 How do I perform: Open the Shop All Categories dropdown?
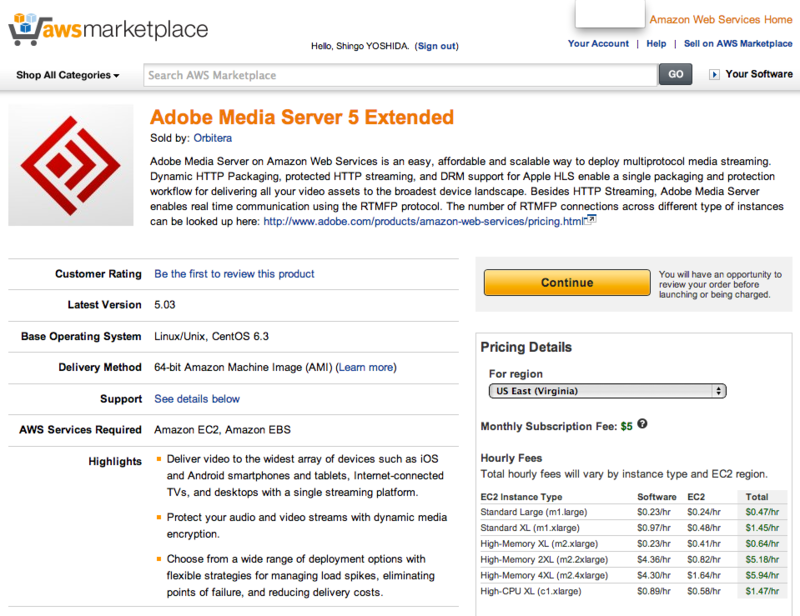68,75
